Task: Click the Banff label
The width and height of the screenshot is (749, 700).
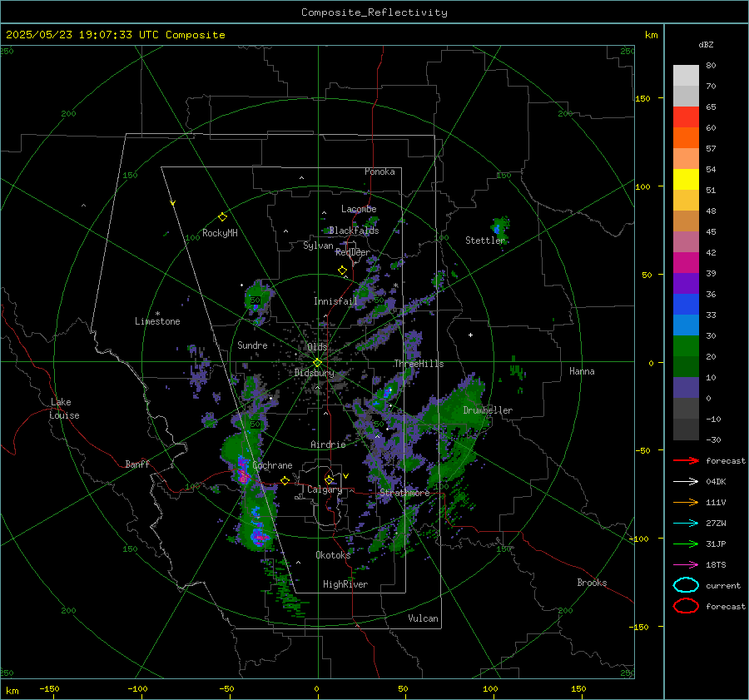Action: pyautogui.click(x=137, y=464)
